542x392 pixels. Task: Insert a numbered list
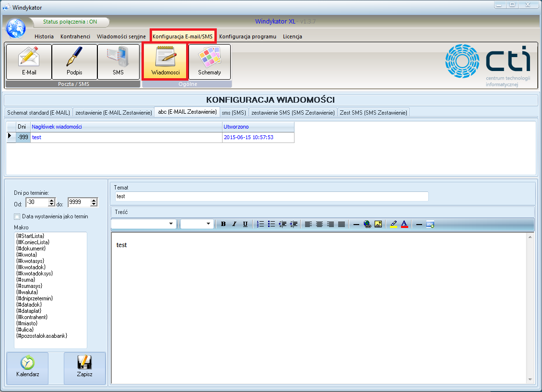pos(260,225)
